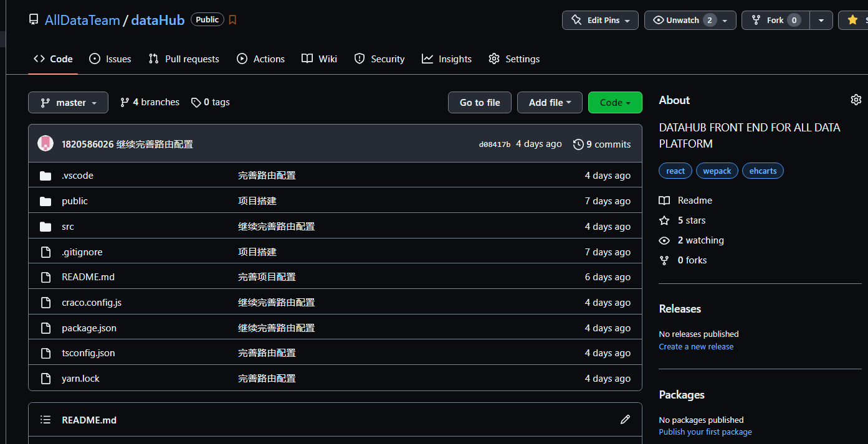
Task: Open the craco.config.js file
Action: pyautogui.click(x=91, y=302)
